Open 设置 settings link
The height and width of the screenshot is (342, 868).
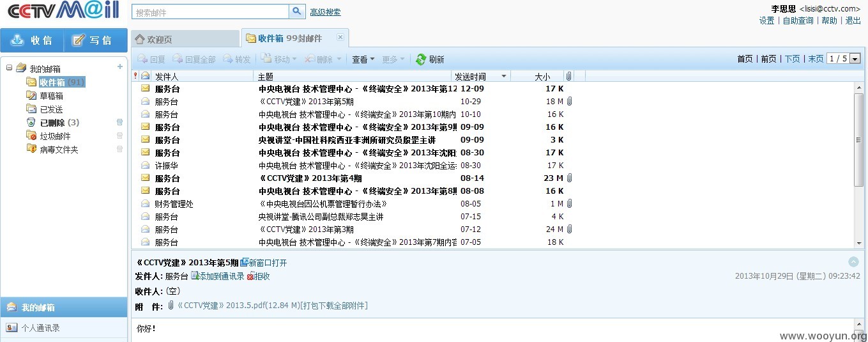point(766,20)
